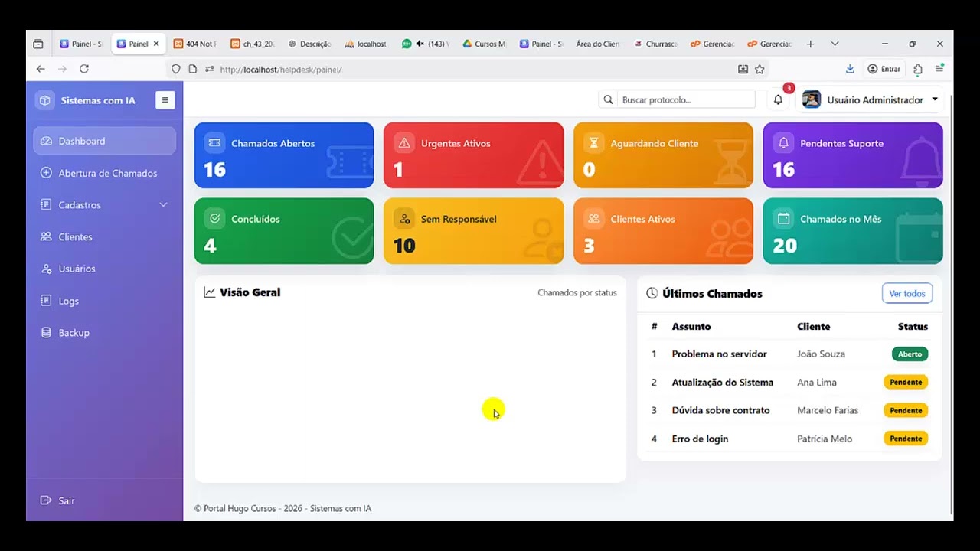This screenshot has width=980, height=551.
Task: Open the Concluídos card
Action: pyautogui.click(x=284, y=231)
